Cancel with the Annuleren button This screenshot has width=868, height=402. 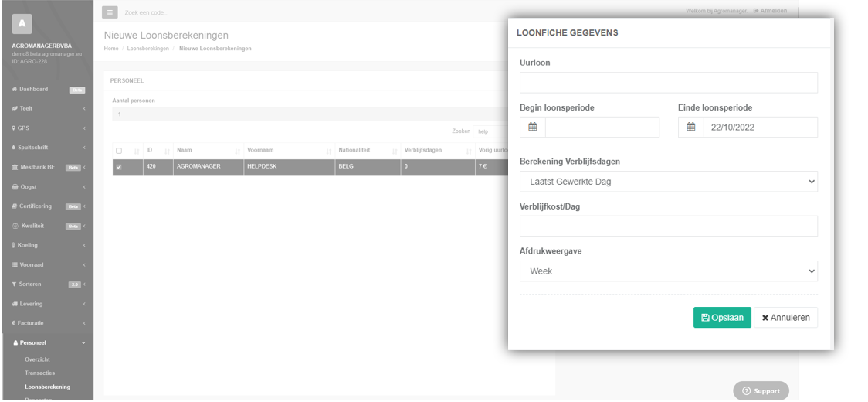tap(785, 318)
